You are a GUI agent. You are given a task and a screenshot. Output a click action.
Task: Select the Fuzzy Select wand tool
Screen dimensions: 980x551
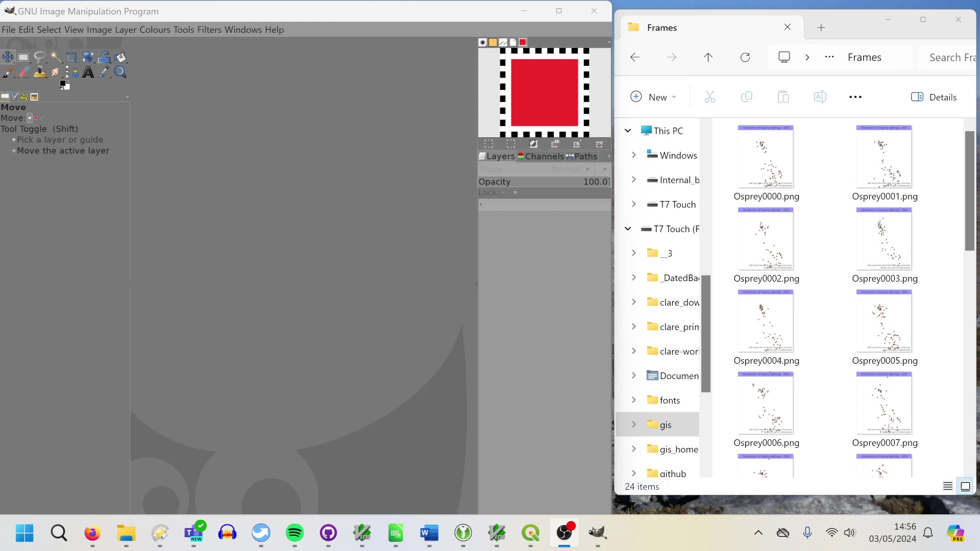click(57, 57)
